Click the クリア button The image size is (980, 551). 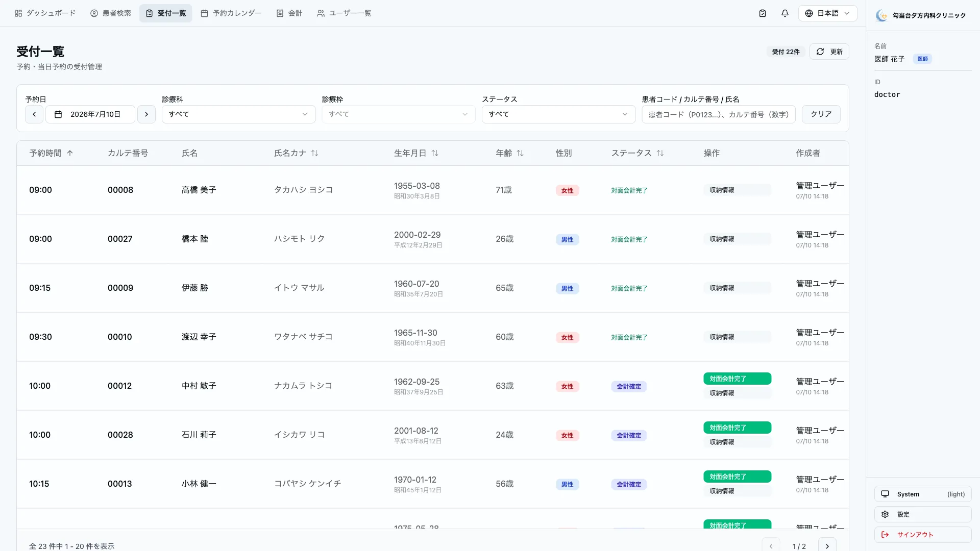click(821, 114)
